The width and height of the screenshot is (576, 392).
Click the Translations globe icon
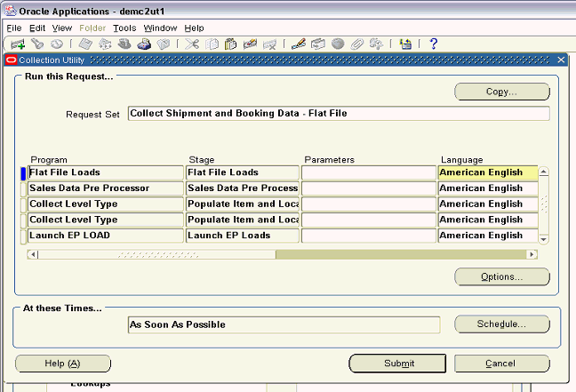[x=338, y=44]
